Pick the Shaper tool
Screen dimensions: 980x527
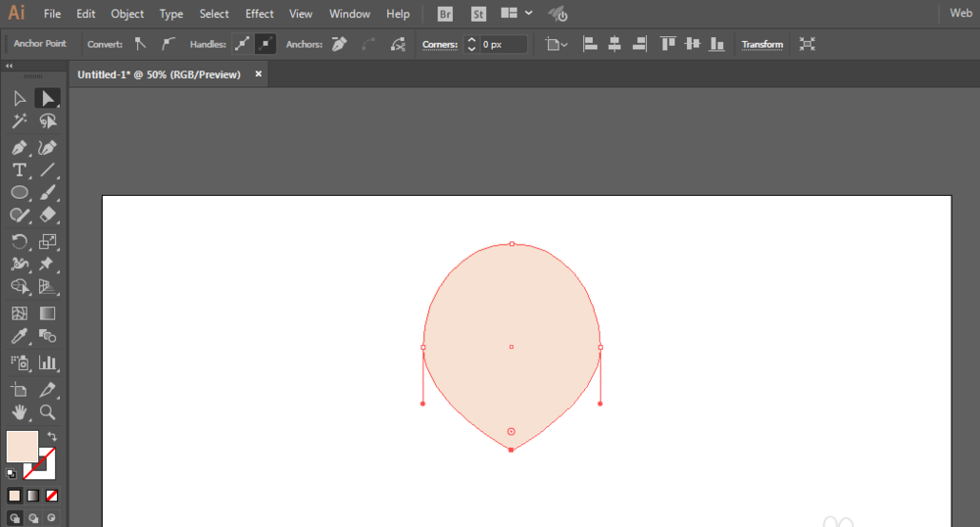(x=20, y=216)
